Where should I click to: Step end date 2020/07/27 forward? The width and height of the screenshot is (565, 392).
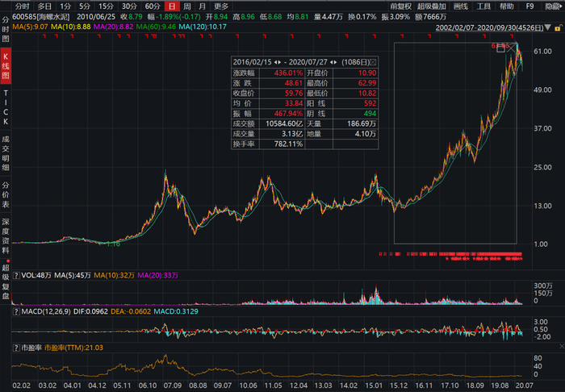click(x=336, y=62)
